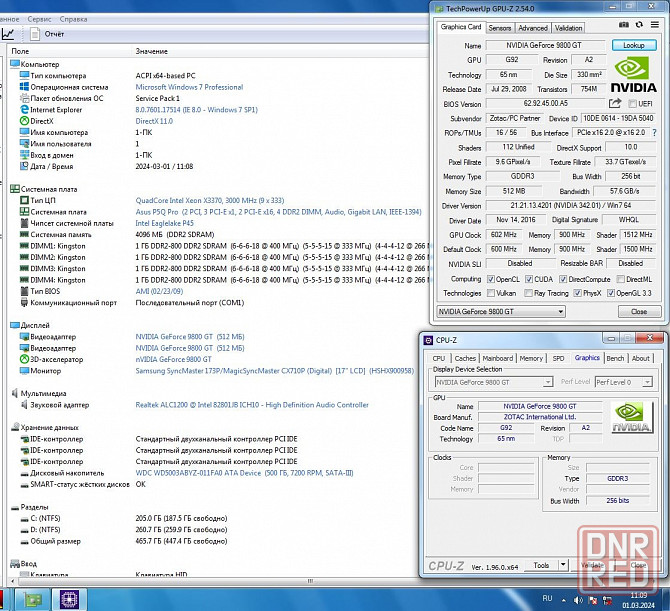
Task: Click the 3D-акселератор row icon
Action: pyautogui.click(x=24, y=359)
